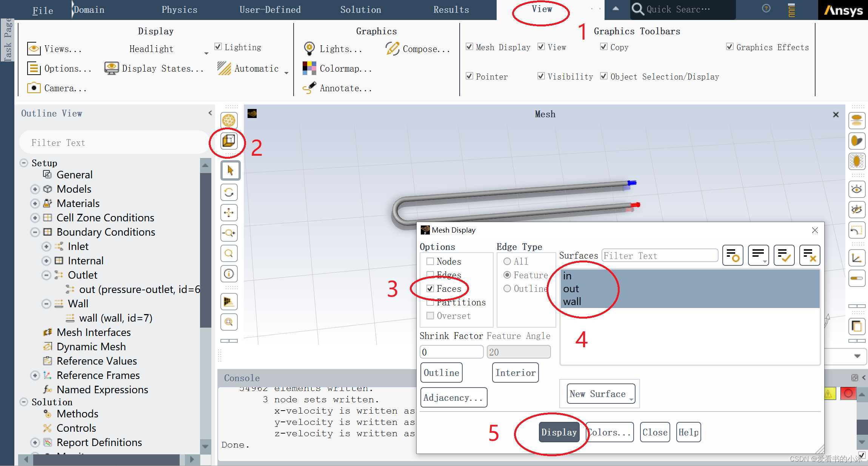
Task: Open the Physics ribbon tab
Action: (179, 10)
